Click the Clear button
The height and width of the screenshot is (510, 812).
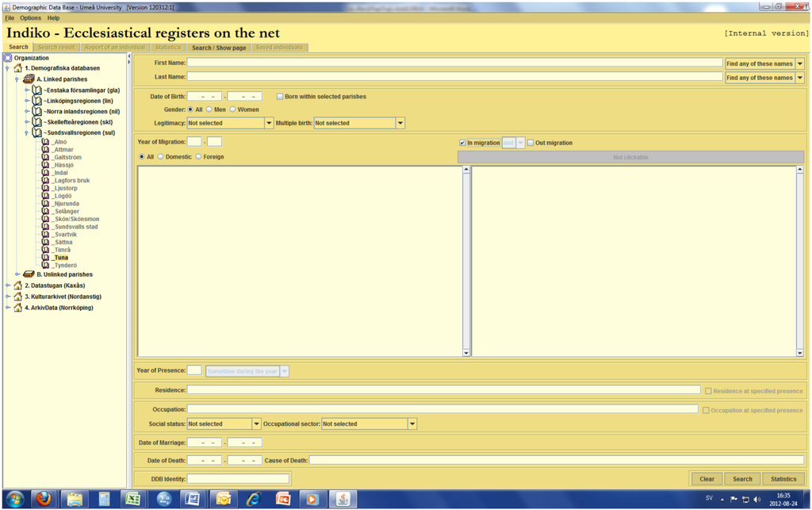click(x=707, y=479)
